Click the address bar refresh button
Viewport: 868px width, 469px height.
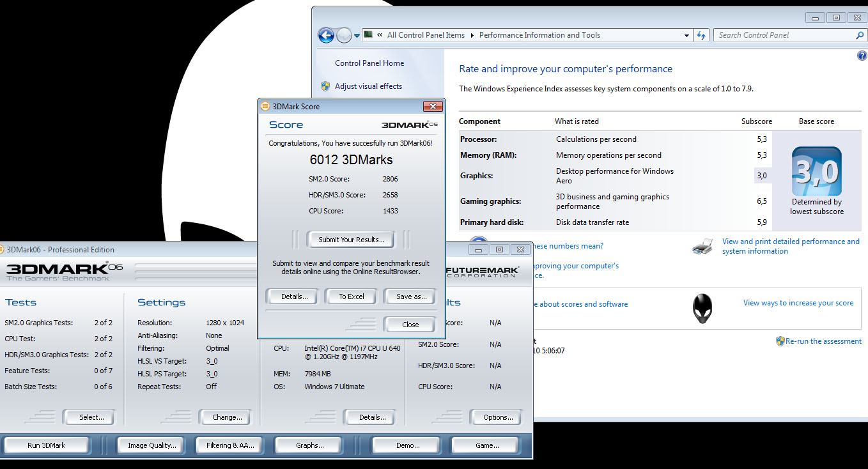702,36
